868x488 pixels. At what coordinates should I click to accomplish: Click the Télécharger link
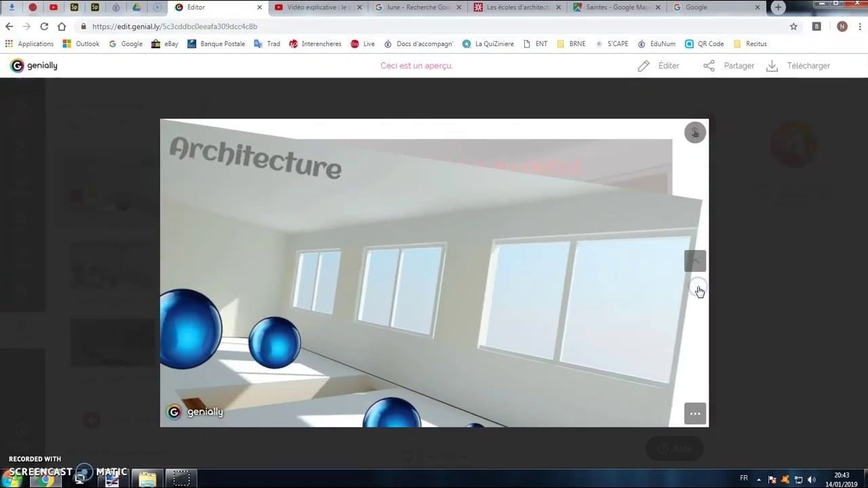(808, 66)
